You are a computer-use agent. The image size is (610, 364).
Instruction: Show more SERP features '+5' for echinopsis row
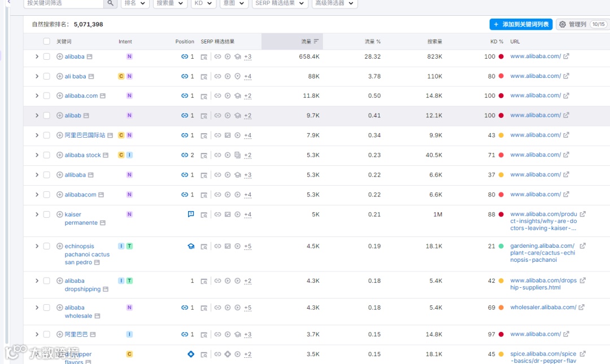click(247, 246)
